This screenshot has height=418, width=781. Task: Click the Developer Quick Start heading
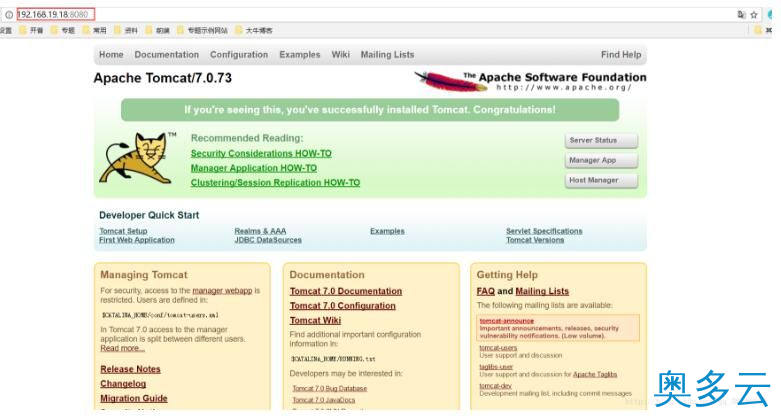coord(149,215)
